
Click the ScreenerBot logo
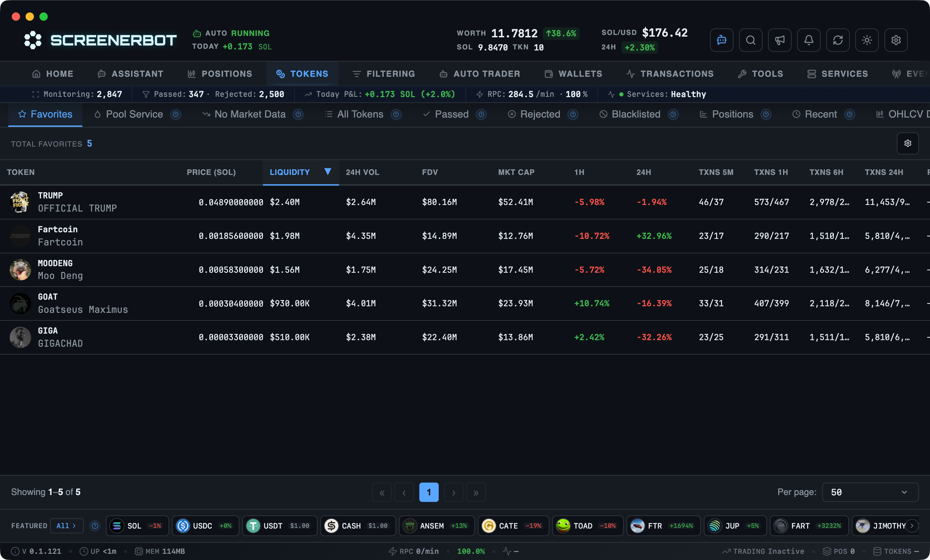point(100,40)
